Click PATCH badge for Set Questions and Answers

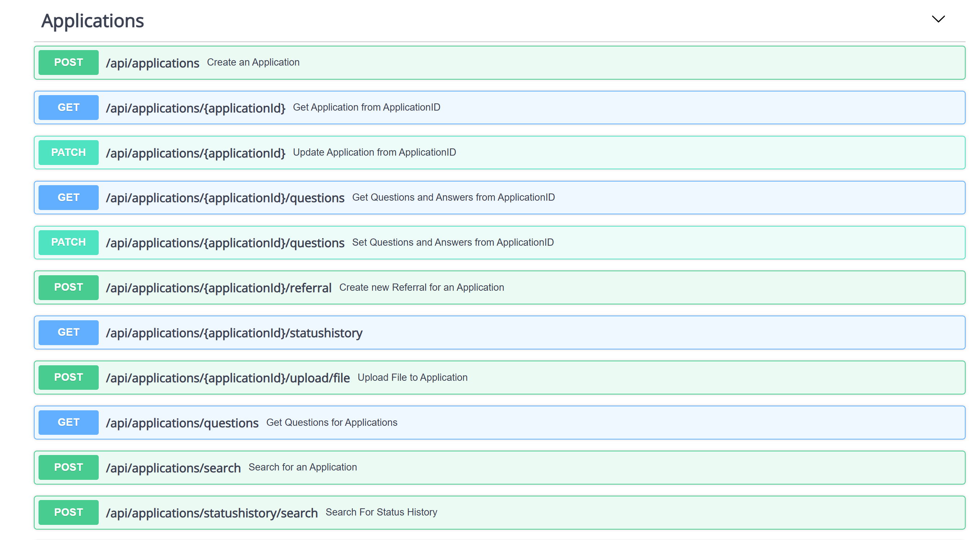[68, 242]
